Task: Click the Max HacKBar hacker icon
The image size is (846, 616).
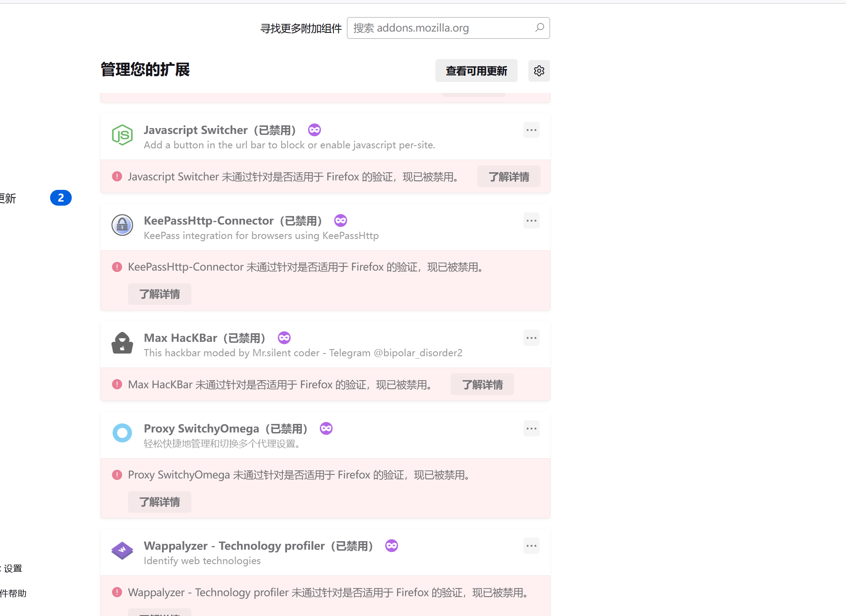Action: pyautogui.click(x=122, y=343)
